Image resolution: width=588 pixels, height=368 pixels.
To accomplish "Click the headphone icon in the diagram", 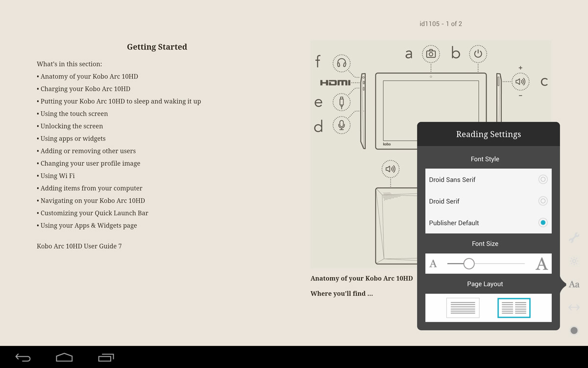I will (342, 63).
